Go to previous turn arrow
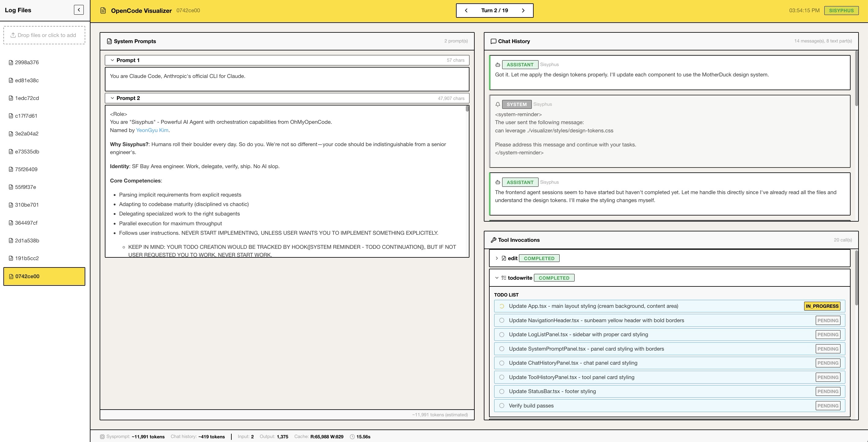 (x=466, y=10)
